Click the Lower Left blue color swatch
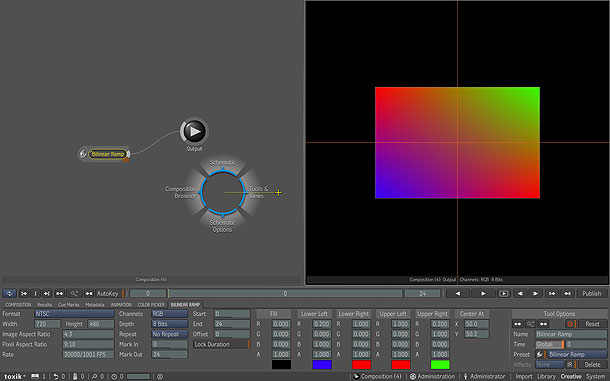The width and height of the screenshot is (610, 381). 322,365
